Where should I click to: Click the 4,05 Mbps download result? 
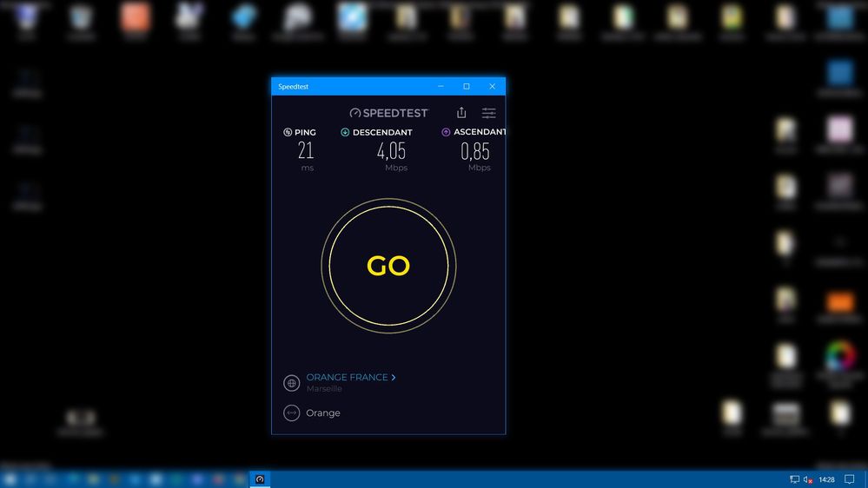click(x=391, y=151)
